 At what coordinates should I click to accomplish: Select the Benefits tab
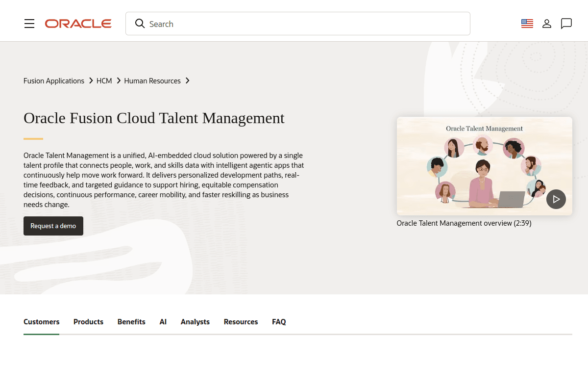tap(131, 322)
